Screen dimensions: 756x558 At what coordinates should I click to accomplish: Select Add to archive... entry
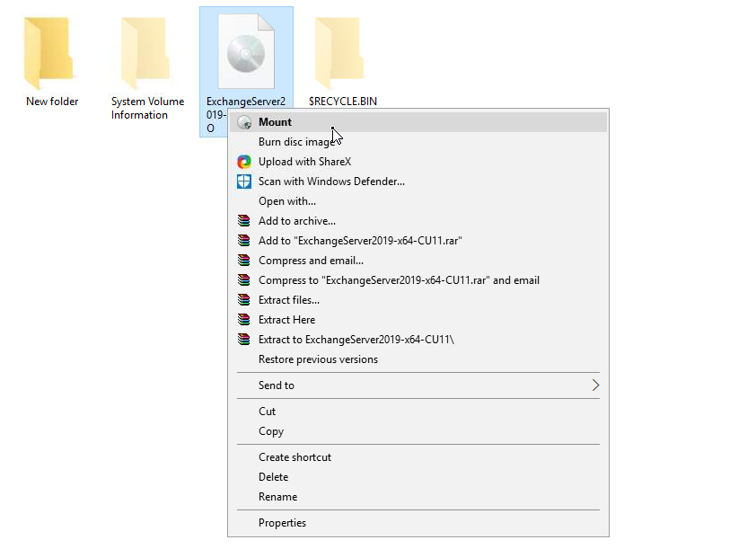(418, 221)
